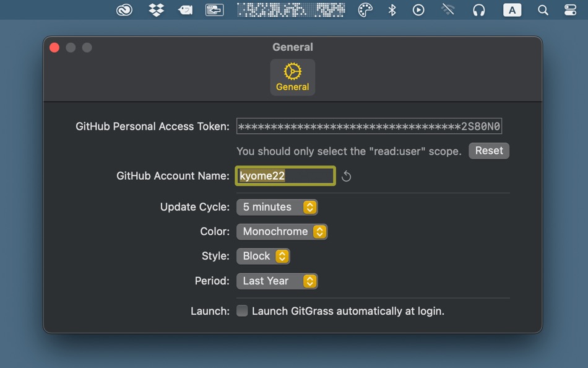The height and width of the screenshot is (368, 588).
Task: Click the "Color:" label
Action: click(x=215, y=231)
